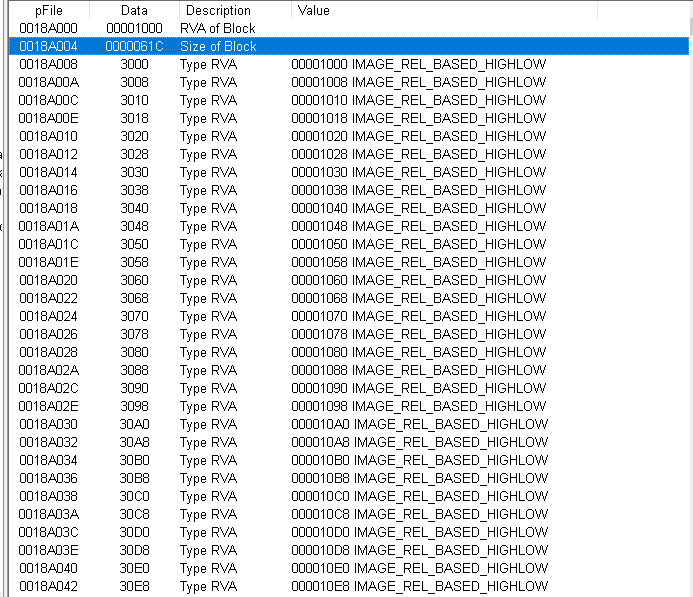Click value 00001038 IMAGE_REL_BASED_HIGHLOW
The image size is (693, 597).
point(419,190)
